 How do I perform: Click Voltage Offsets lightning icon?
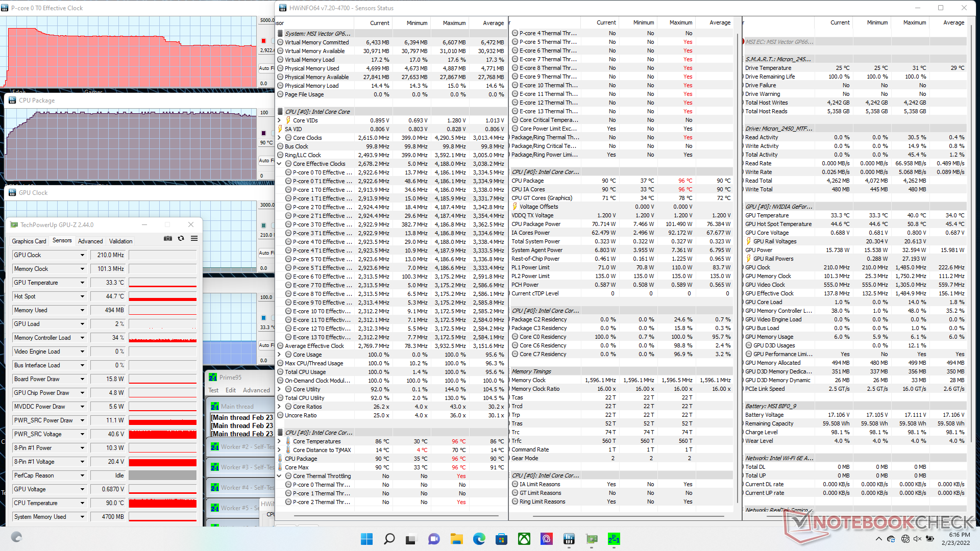[515, 207]
